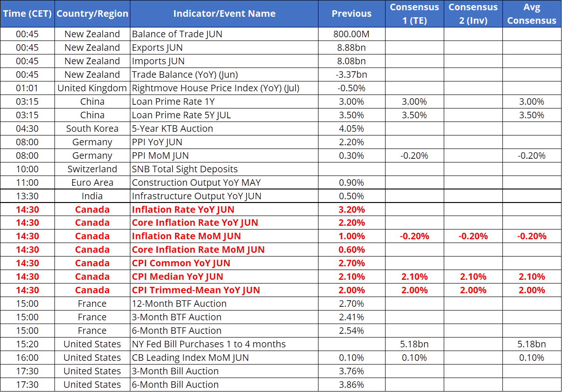
Task: Select the 16:00 time cell
Action: coord(27,358)
